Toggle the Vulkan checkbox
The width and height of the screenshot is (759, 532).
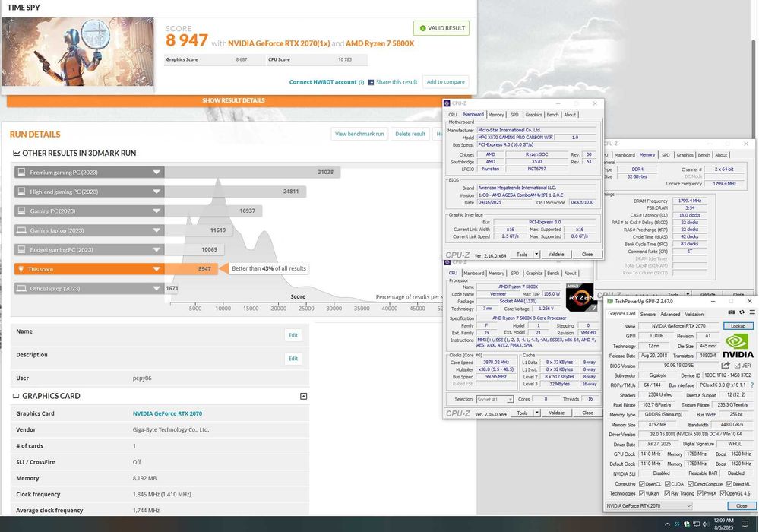coord(641,494)
